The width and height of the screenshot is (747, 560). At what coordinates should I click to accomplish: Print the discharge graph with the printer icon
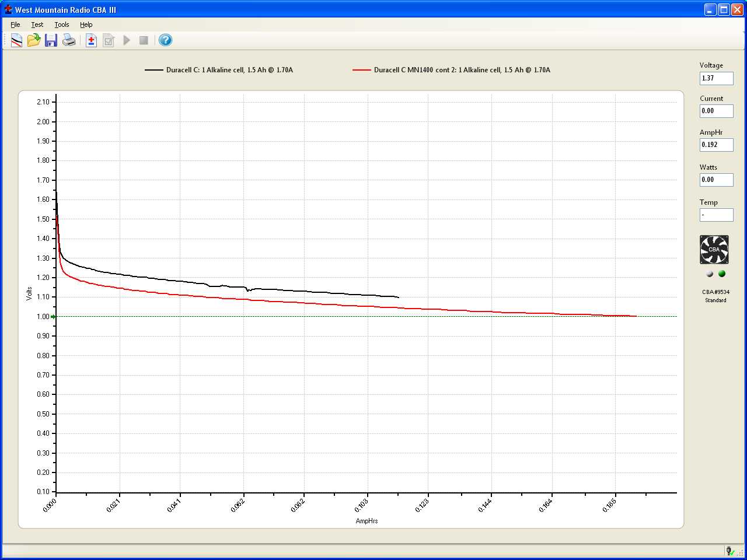pos(69,40)
